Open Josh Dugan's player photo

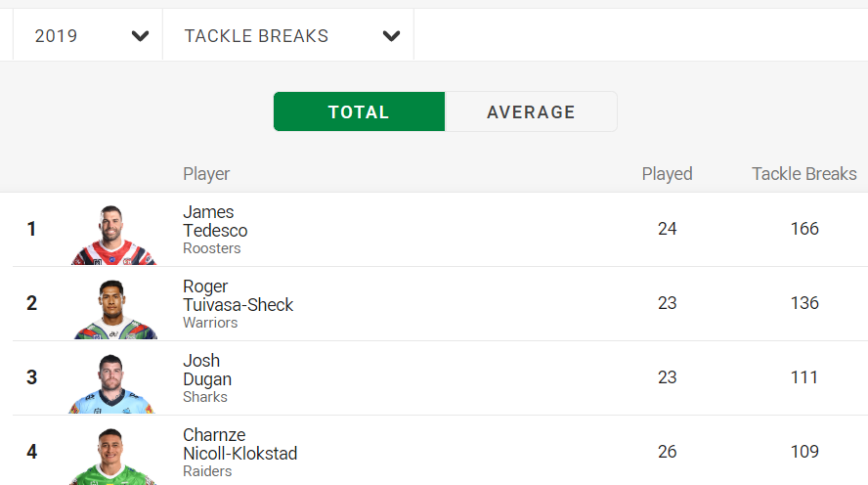tap(111, 383)
